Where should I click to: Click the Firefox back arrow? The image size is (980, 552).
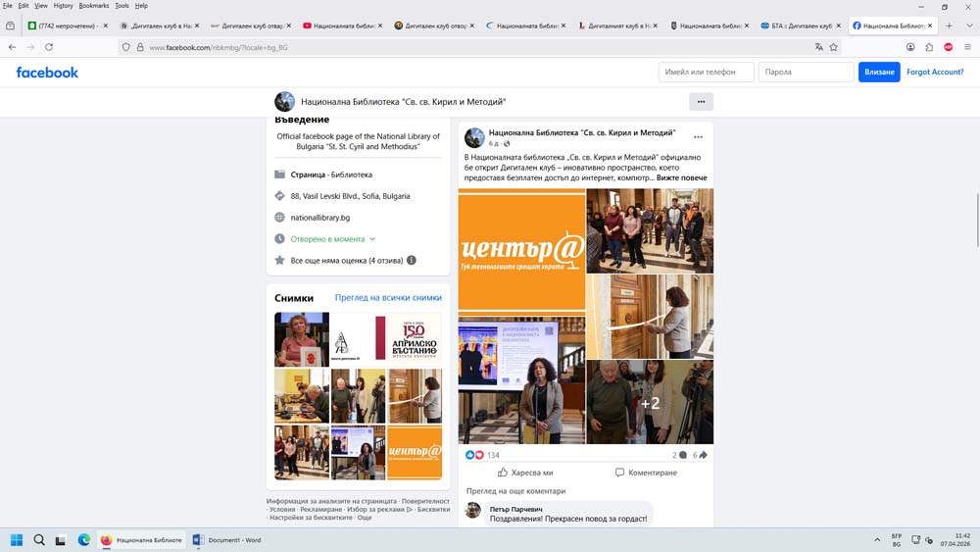click(x=12, y=47)
